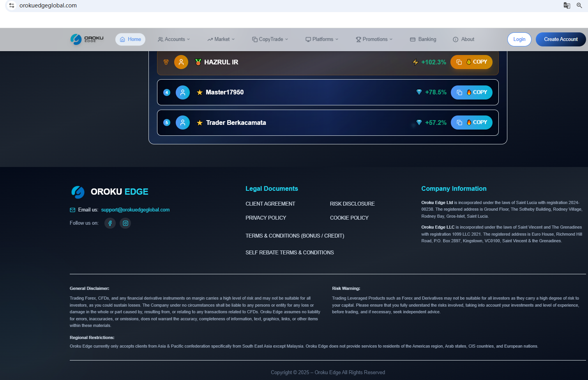Viewport: 588px width, 380px height.
Task: Click the diamond icon beside Master17950's percentage
Action: coord(419,92)
